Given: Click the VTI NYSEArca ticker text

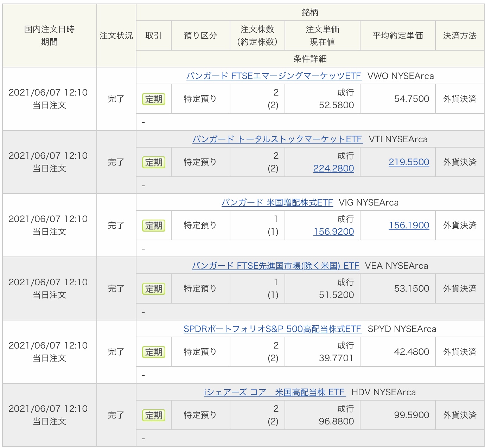Looking at the screenshot, I should coord(398,139).
